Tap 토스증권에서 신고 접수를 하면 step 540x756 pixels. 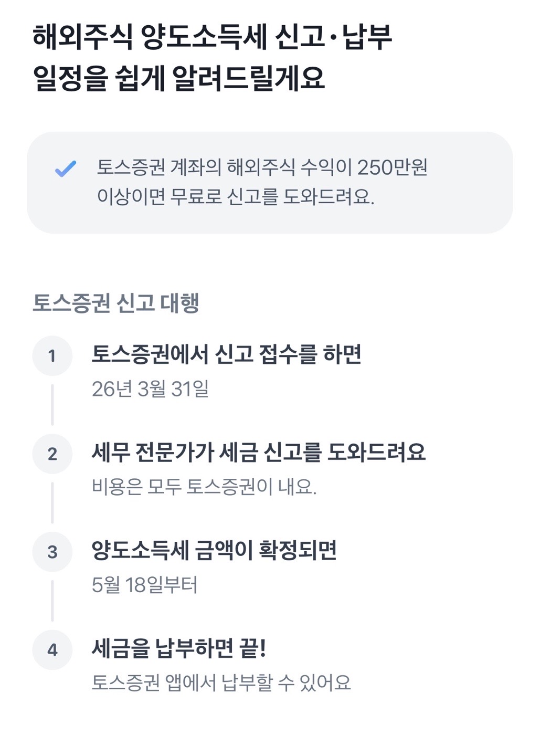click(x=227, y=354)
